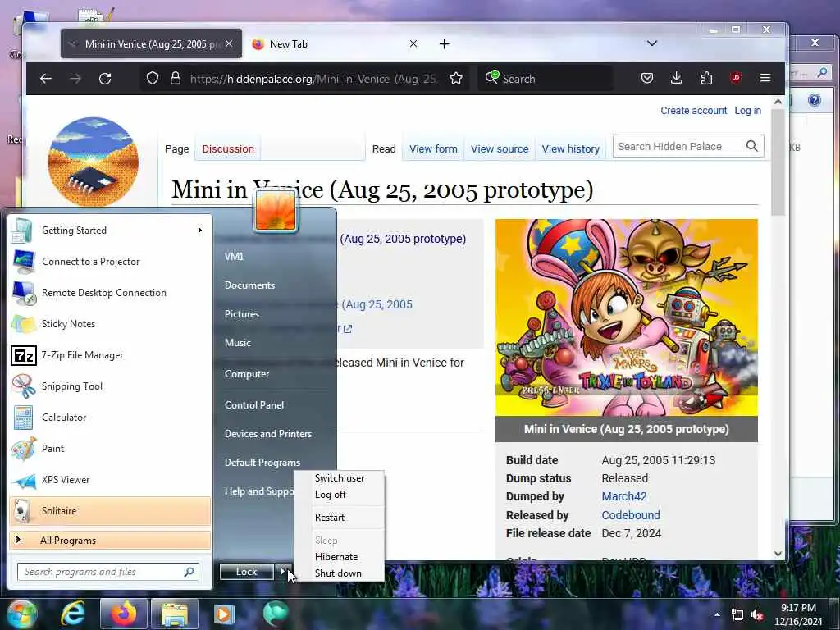Click the network tray icon
Viewport: 840px width, 630px height.
[737, 615]
